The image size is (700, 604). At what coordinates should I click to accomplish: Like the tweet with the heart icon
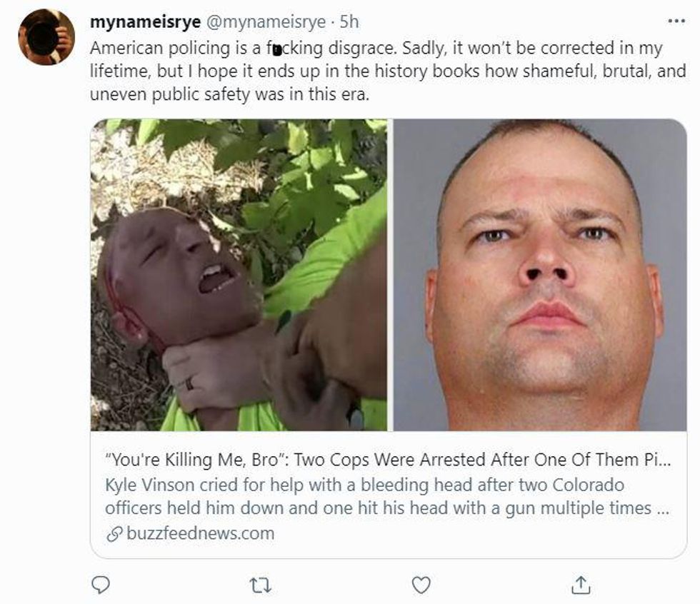point(421,585)
